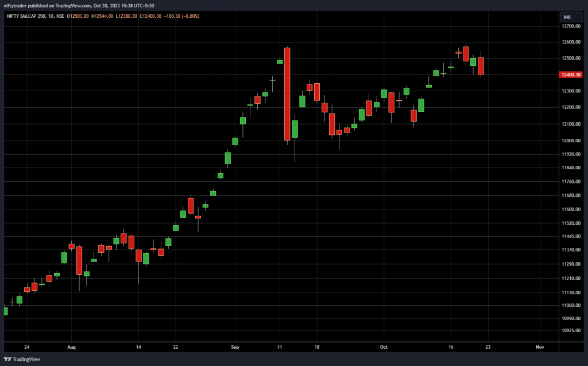Click the 24 date label on time axis

click(x=26, y=347)
